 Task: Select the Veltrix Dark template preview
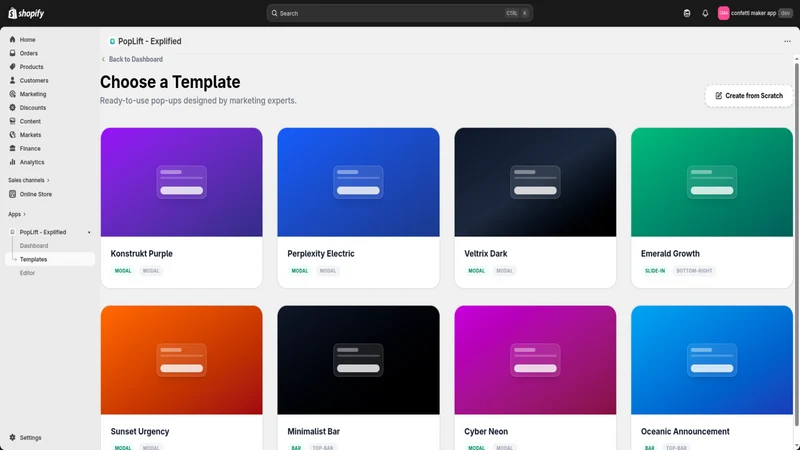click(x=535, y=182)
